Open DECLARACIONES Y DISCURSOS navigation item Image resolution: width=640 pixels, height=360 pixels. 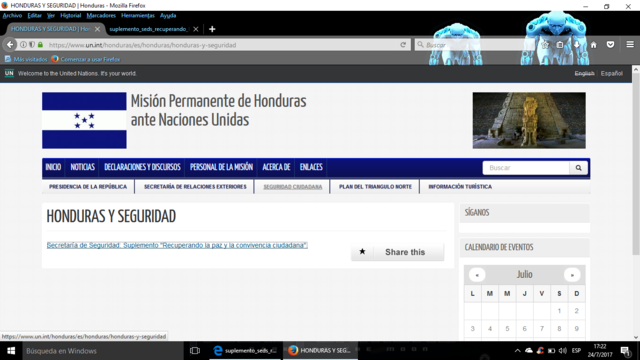point(142,167)
